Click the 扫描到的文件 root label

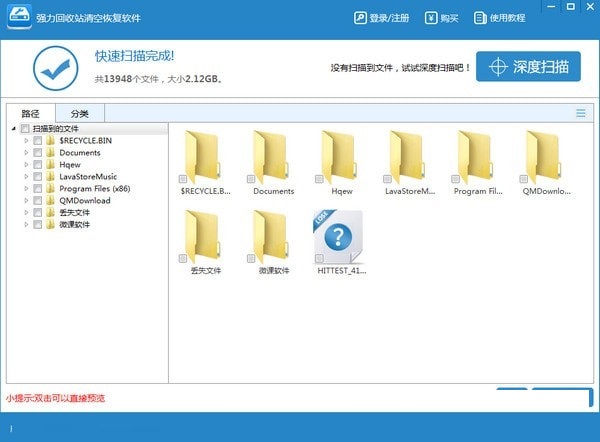[x=55, y=129]
